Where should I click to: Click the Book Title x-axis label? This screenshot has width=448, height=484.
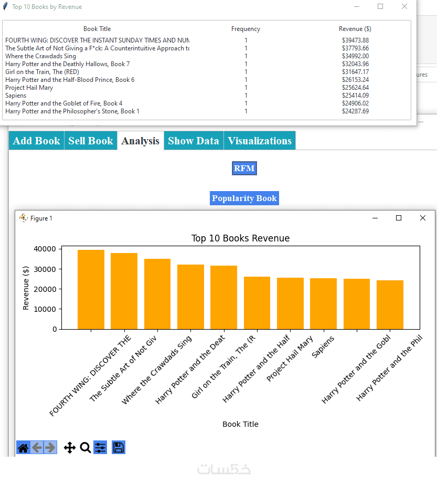pyautogui.click(x=240, y=424)
